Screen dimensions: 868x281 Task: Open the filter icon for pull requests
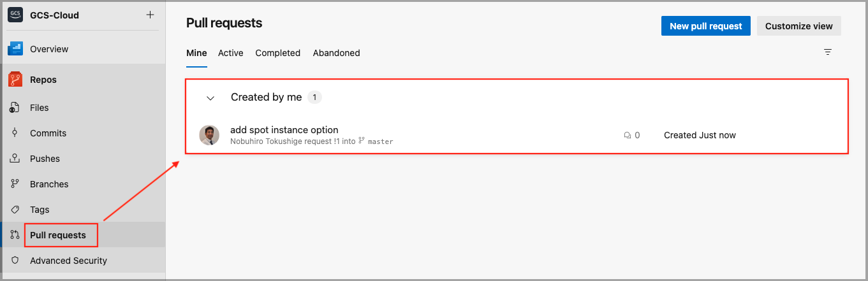pos(828,52)
